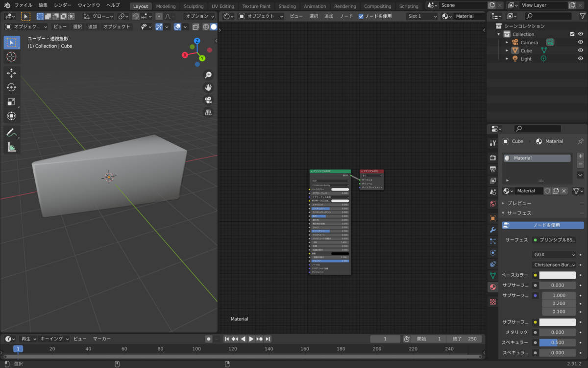Pin the properties editor with pin icon
This screenshot has height=368, width=588.
pyautogui.click(x=581, y=141)
